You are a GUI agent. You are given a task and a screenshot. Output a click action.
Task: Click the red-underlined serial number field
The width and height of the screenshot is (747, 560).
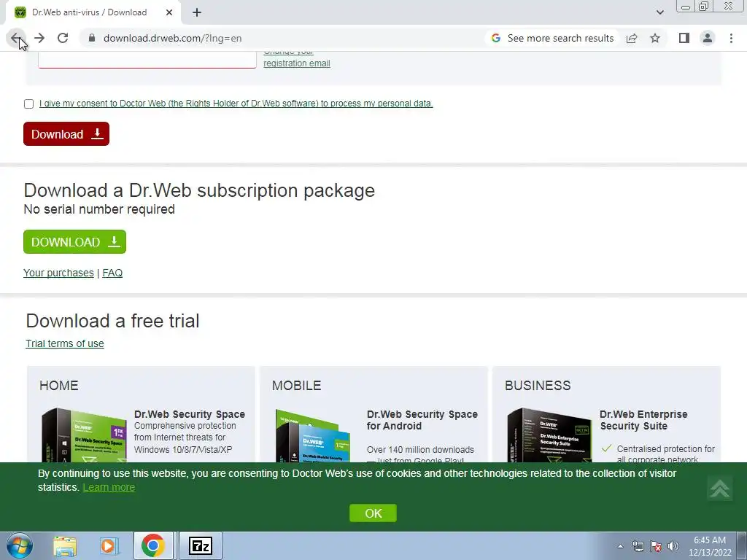coord(147,61)
